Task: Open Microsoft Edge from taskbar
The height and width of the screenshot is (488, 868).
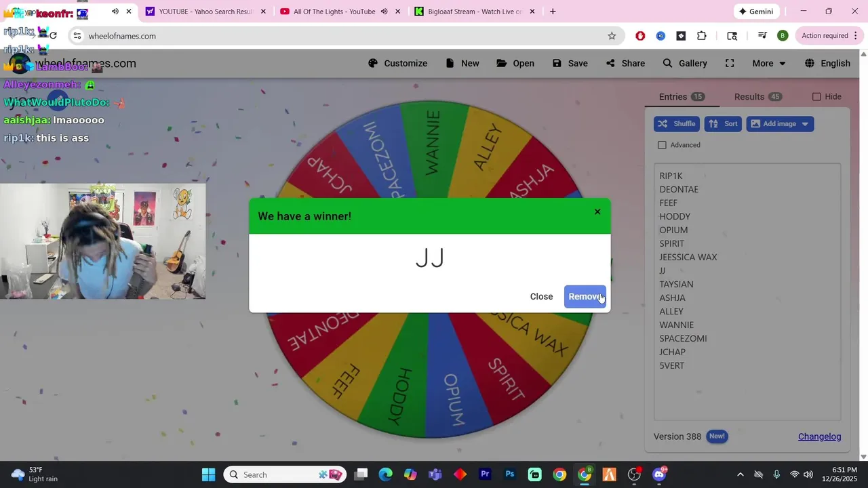Action: point(385,474)
